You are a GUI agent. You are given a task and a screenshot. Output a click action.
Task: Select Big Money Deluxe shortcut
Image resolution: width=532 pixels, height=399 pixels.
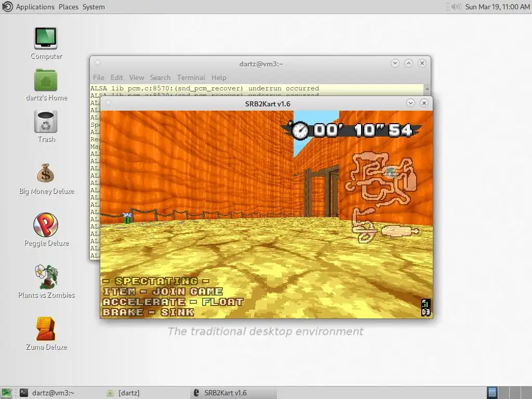point(46,179)
